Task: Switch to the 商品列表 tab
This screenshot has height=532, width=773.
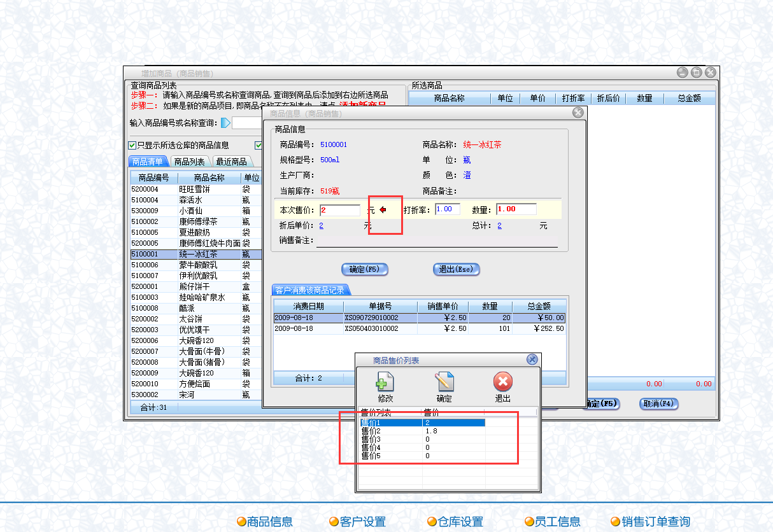Action: (x=189, y=162)
